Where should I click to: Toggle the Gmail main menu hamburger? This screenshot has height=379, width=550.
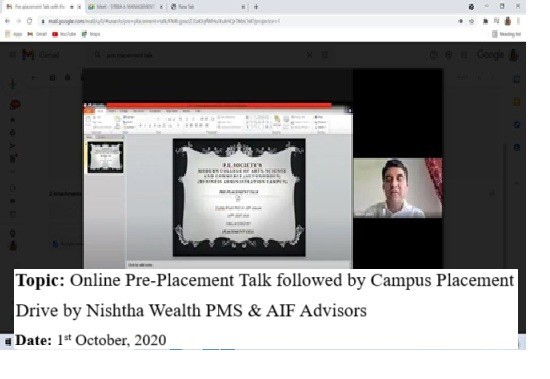[12, 55]
